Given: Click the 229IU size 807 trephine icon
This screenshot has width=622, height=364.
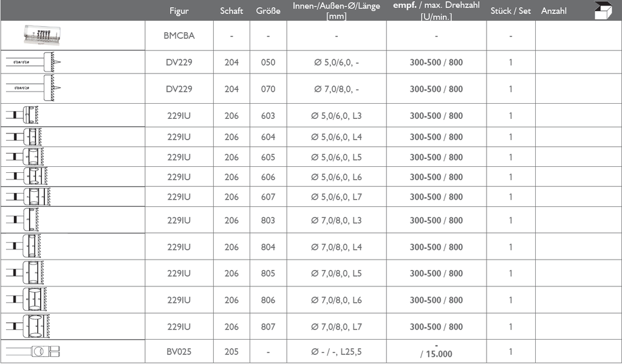Looking at the screenshot, I should click(28, 326).
